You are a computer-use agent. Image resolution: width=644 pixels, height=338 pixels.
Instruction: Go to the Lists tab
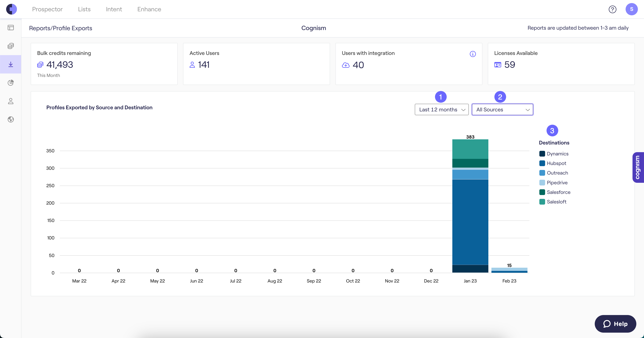(x=84, y=9)
